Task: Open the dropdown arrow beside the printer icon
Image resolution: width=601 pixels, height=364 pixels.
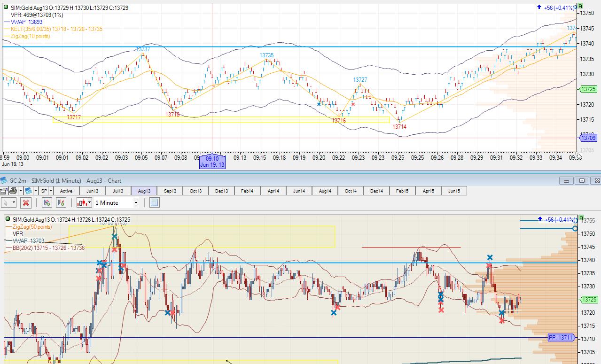Action: [21, 191]
